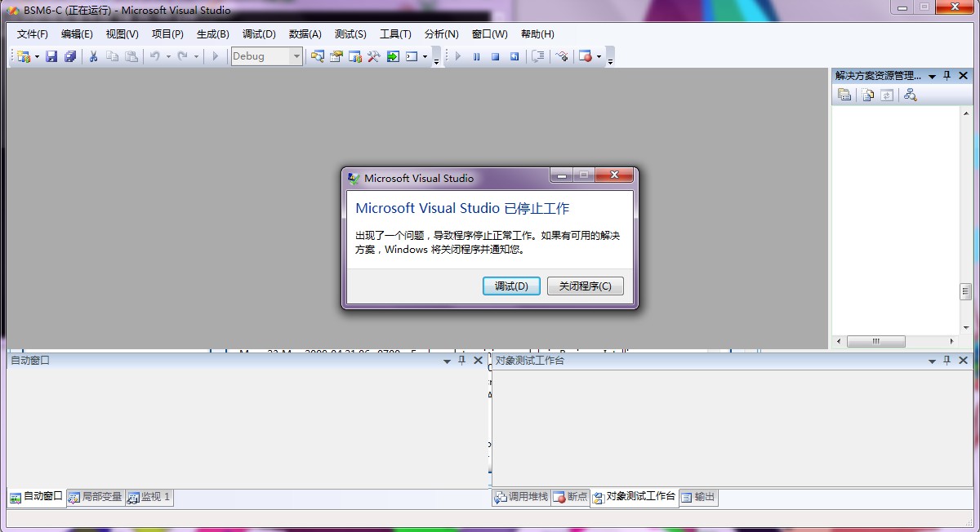980x532 pixels.
Task: Click the Copy toolbar icon
Action: tap(112, 56)
